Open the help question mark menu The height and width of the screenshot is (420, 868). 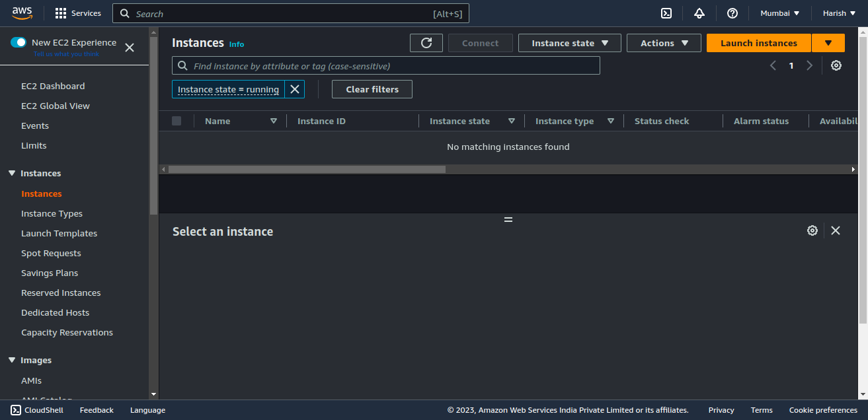732,13
